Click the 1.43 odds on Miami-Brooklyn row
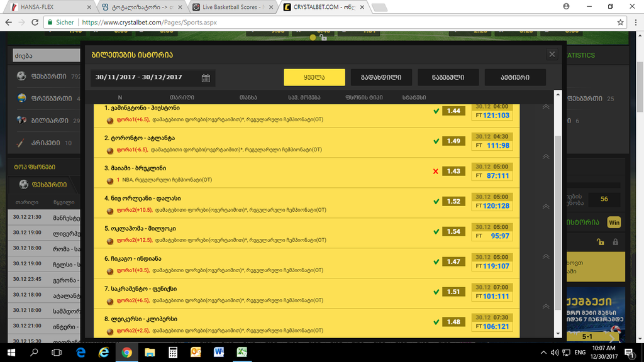The image size is (644, 362). (453, 171)
